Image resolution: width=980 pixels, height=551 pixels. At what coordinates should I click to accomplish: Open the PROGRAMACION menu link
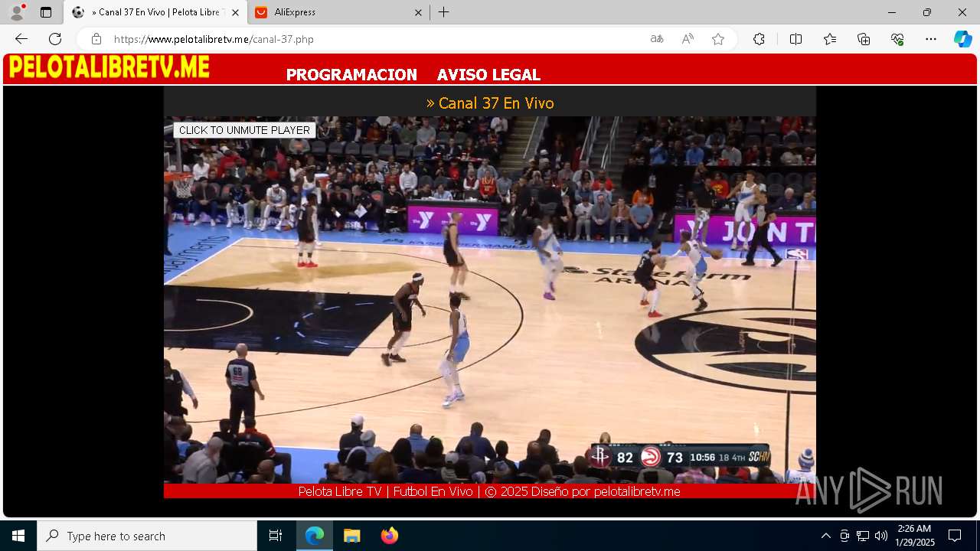click(351, 74)
